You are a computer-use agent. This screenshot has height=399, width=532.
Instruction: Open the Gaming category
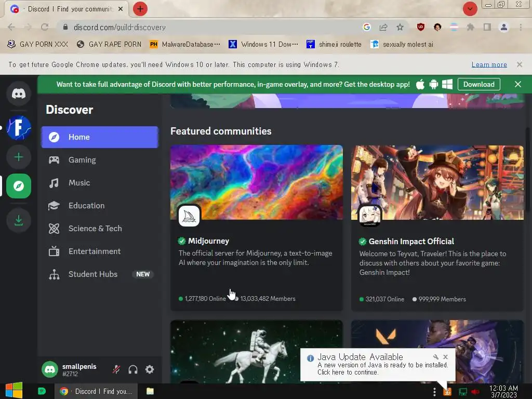point(100,160)
